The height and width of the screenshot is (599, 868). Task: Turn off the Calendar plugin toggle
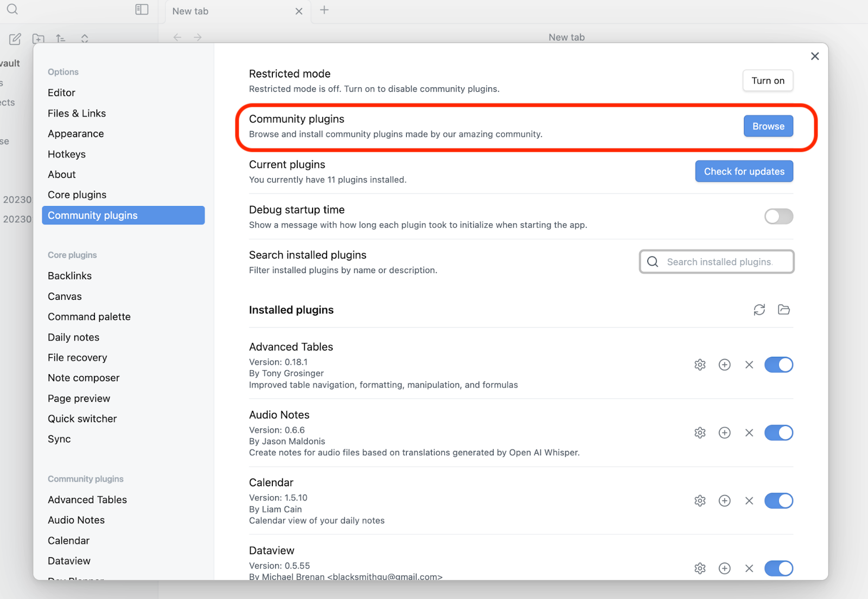[778, 501]
